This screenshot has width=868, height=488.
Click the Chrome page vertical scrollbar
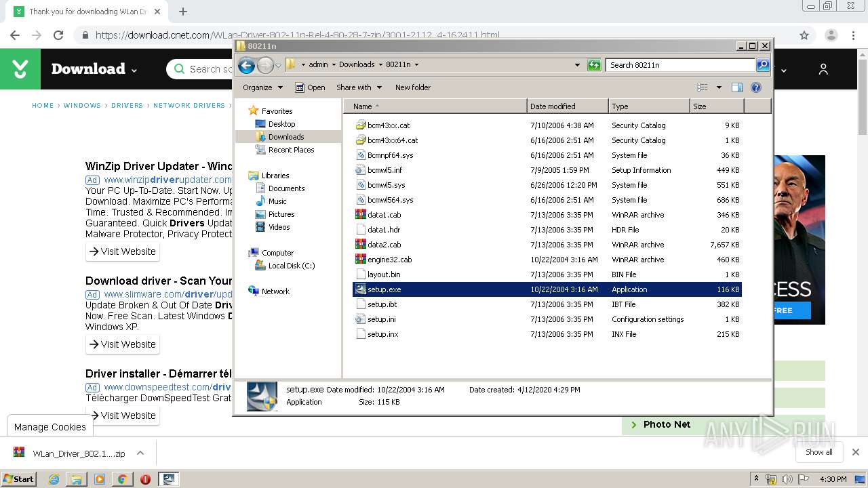click(x=863, y=95)
